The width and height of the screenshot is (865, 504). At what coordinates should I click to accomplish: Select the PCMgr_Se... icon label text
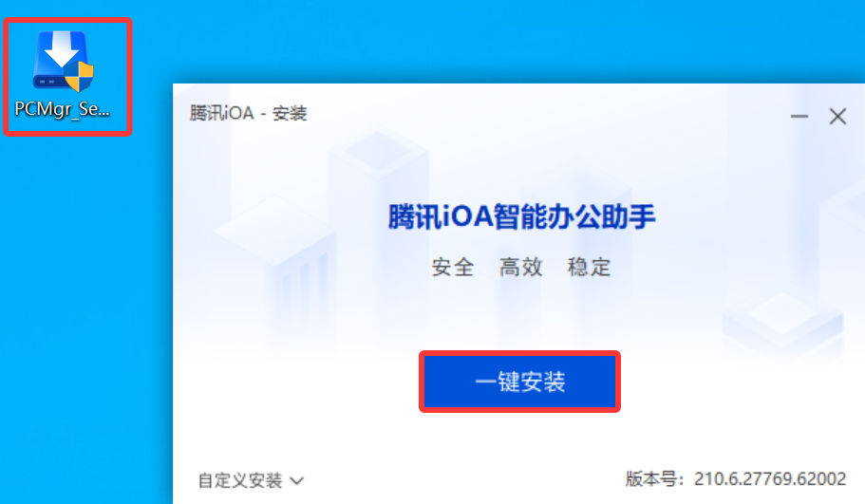63,109
